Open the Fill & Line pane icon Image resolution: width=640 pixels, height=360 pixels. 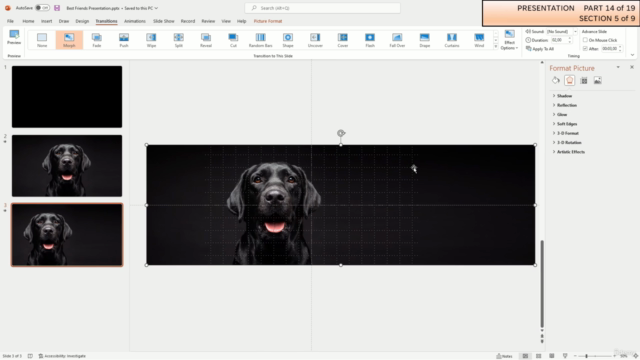[556, 80]
